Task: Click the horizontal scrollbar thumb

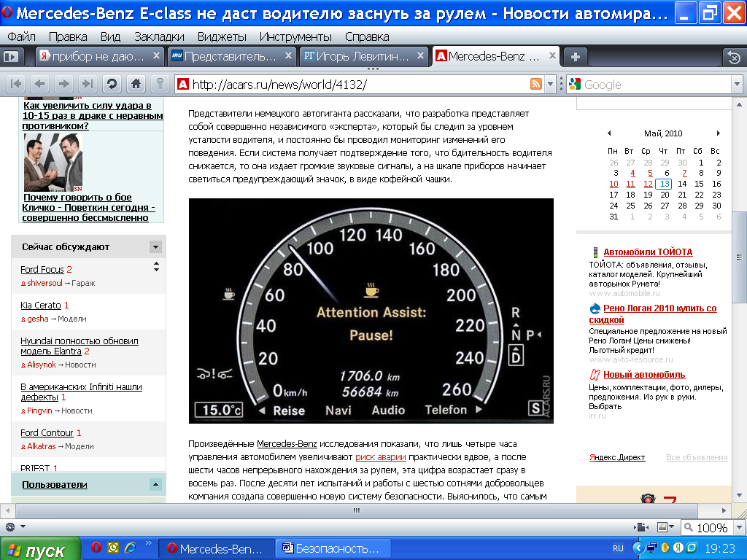Action: 355,510
